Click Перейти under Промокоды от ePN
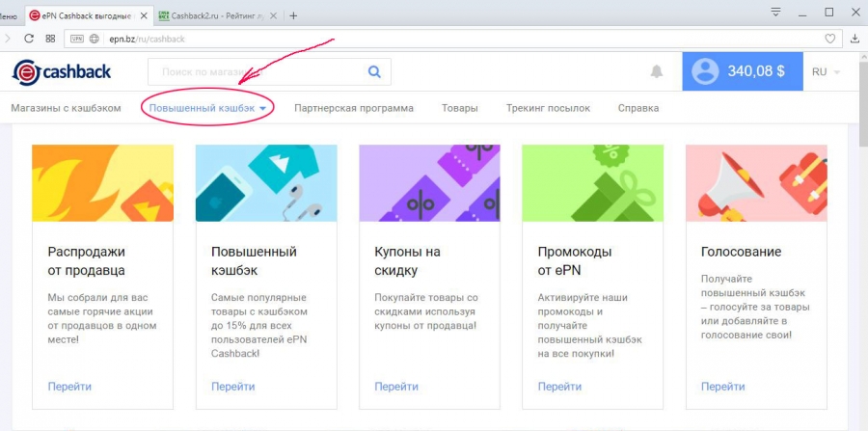This screenshot has height=431, width=868. (x=559, y=387)
